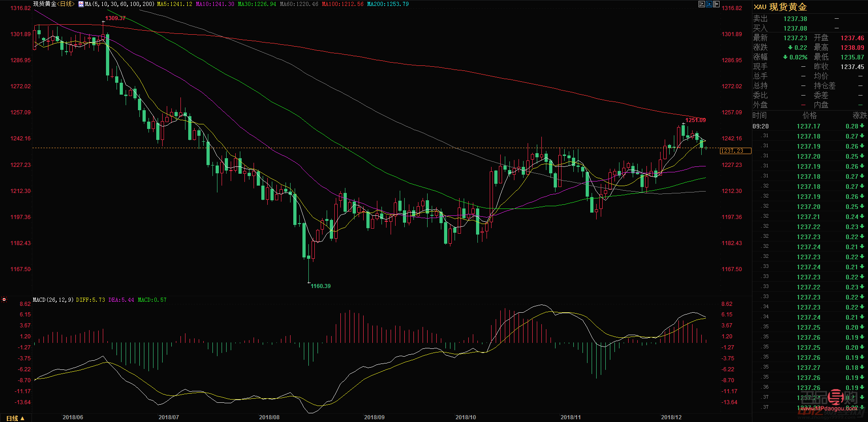
Task: Click the 2018/10 date axis label
Action: [x=466, y=417]
